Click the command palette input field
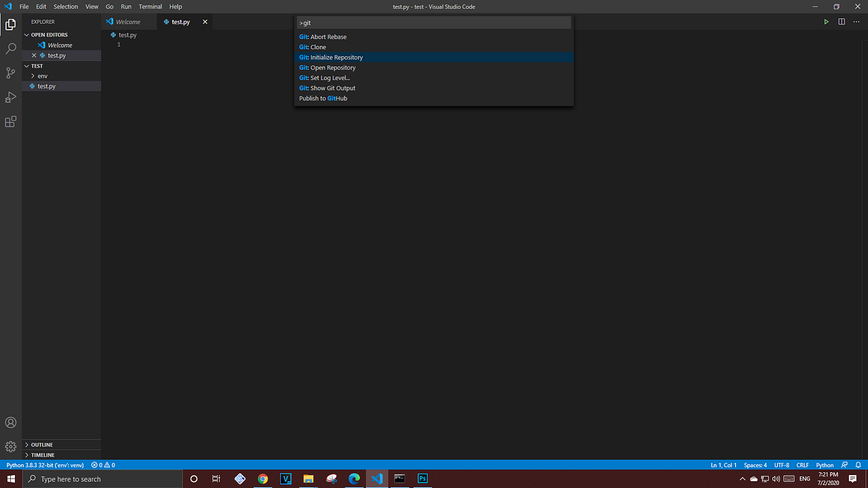This screenshot has height=488, width=868. (433, 22)
